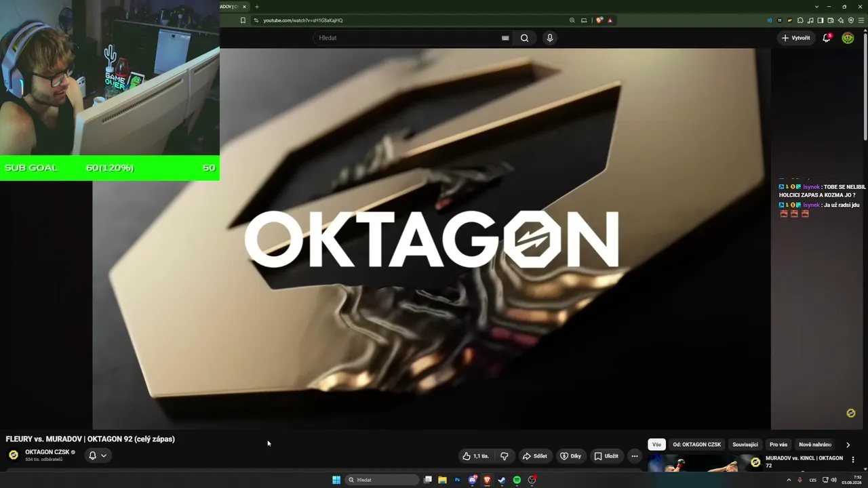Open more actions three-dot menu under video

pyautogui.click(x=635, y=456)
